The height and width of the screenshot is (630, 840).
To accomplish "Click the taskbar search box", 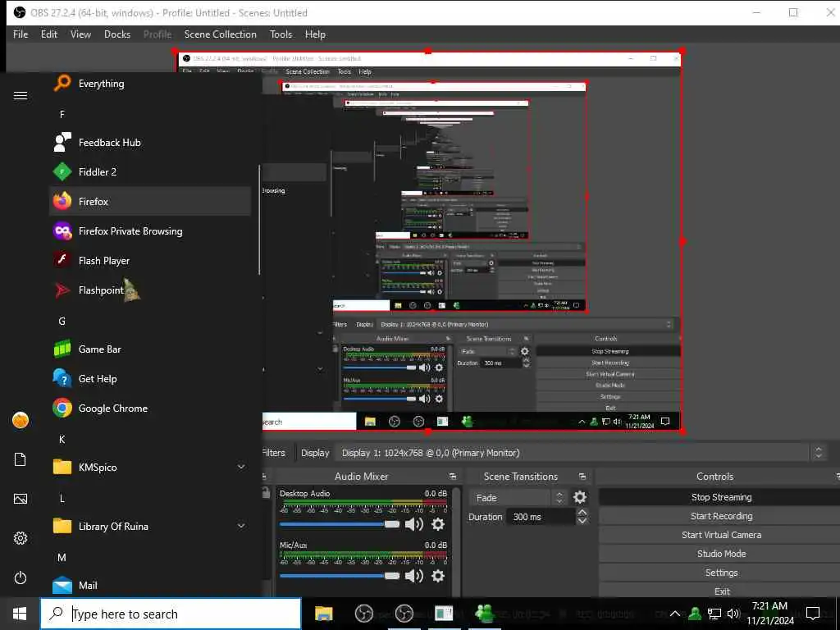I will point(171,614).
